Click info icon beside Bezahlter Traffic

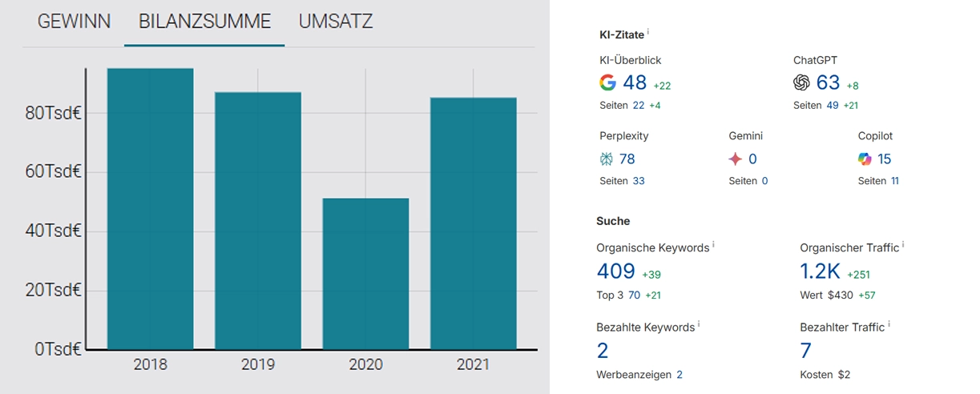tap(889, 324)
